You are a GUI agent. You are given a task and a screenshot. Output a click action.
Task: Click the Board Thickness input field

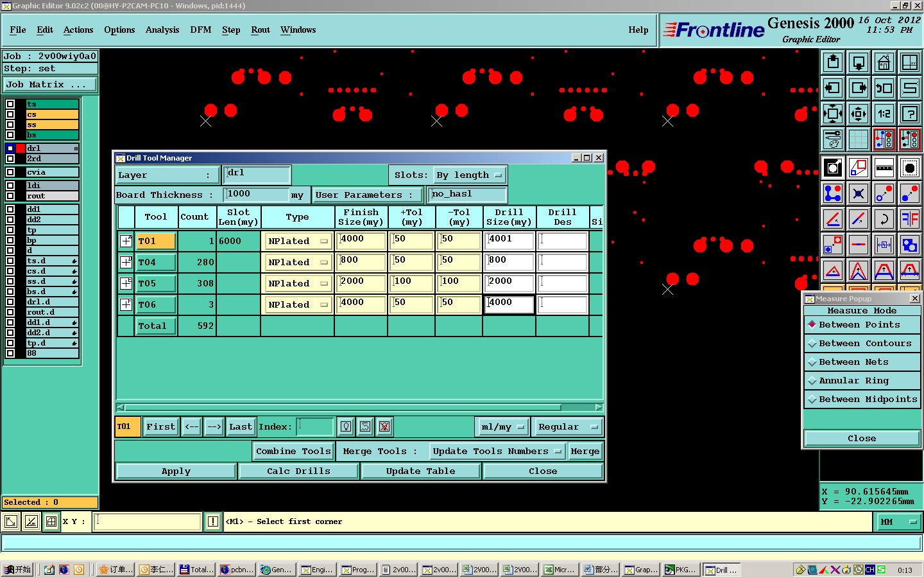(257, 194)
